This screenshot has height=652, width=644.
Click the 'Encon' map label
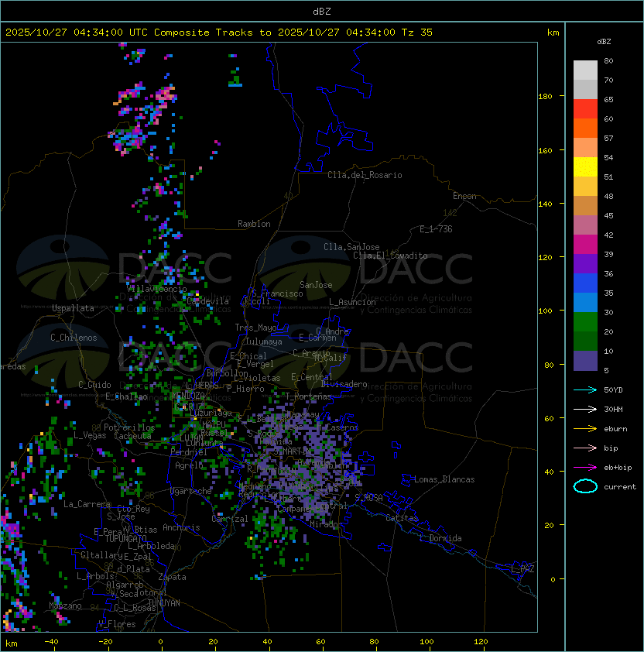point(464,196)
